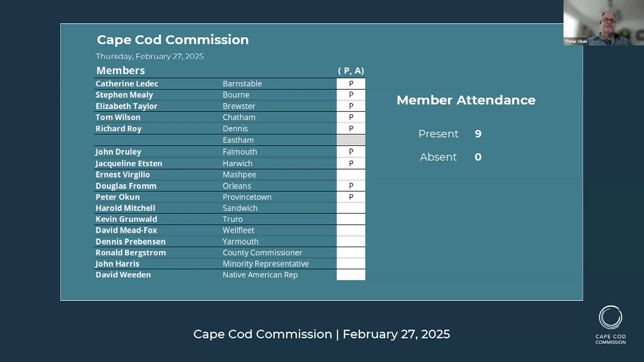Click the Thursday, February 27, 2025 date
Screen dimensions: 644x362
(150, 56)
